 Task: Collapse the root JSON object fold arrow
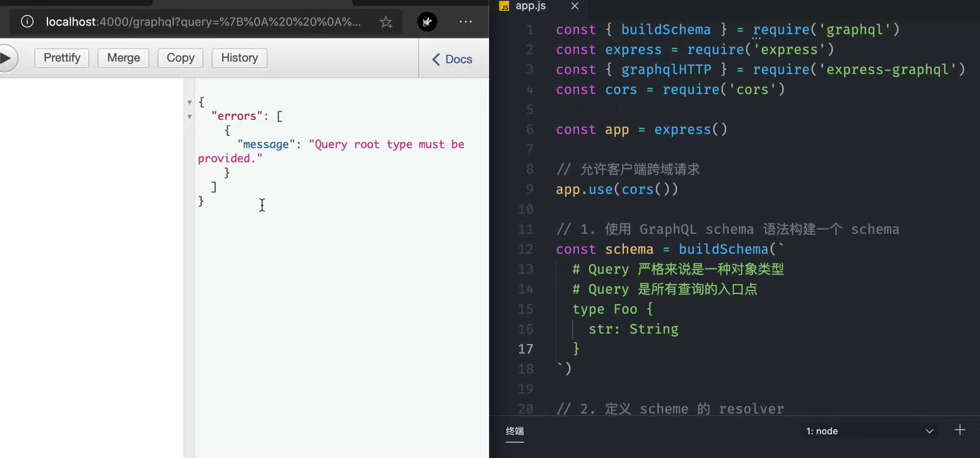189,102
